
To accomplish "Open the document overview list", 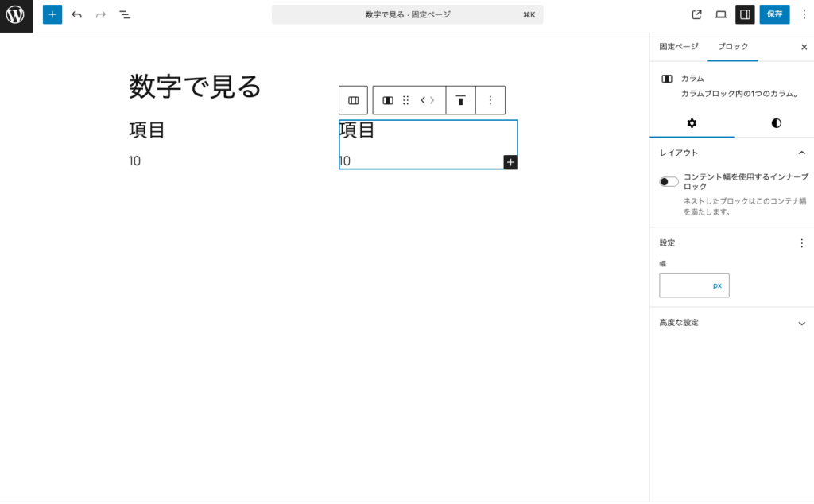I will tap(125, 14).
